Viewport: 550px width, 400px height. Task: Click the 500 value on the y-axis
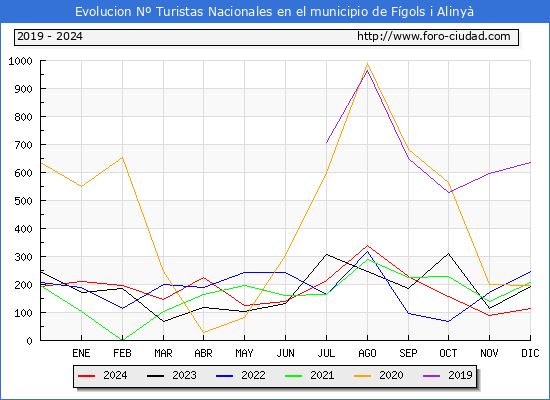point(24,201)
